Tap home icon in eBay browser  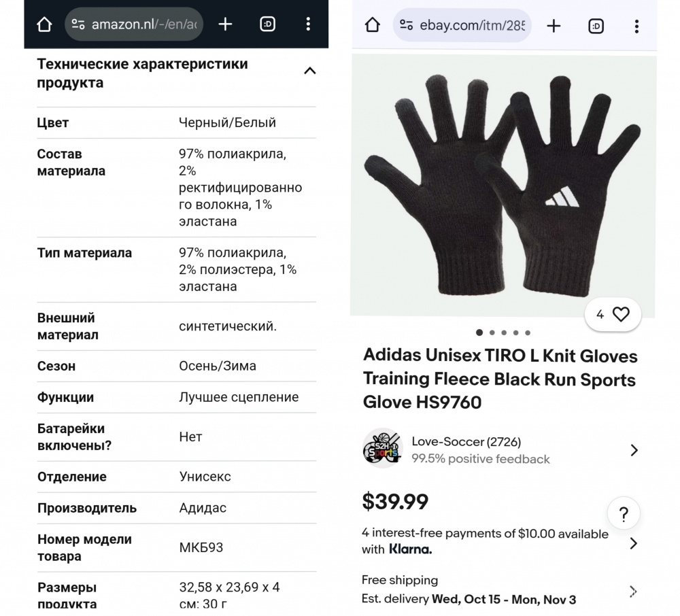tap(373, 26)
